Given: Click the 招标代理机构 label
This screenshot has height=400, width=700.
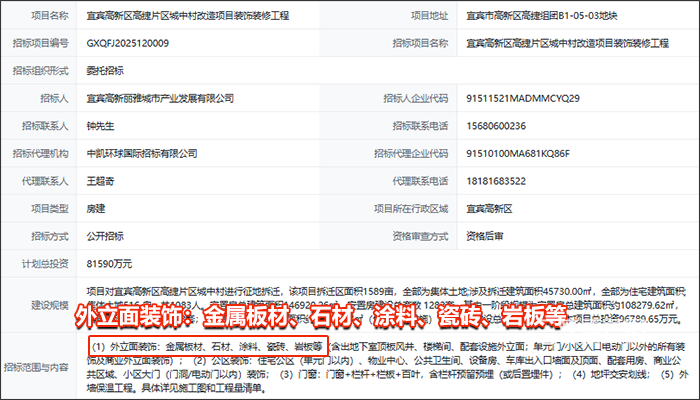Looking at the screenshot, I should click(x=41, y=154).
